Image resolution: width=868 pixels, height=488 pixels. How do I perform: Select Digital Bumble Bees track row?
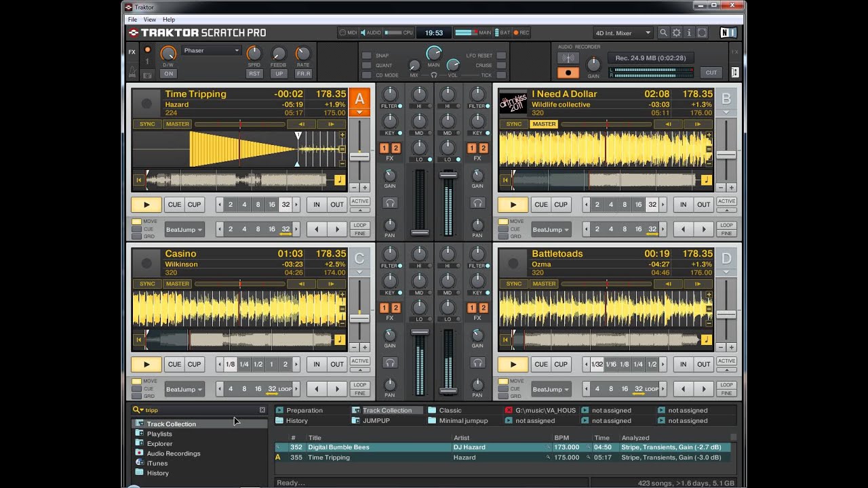point(502,447)
